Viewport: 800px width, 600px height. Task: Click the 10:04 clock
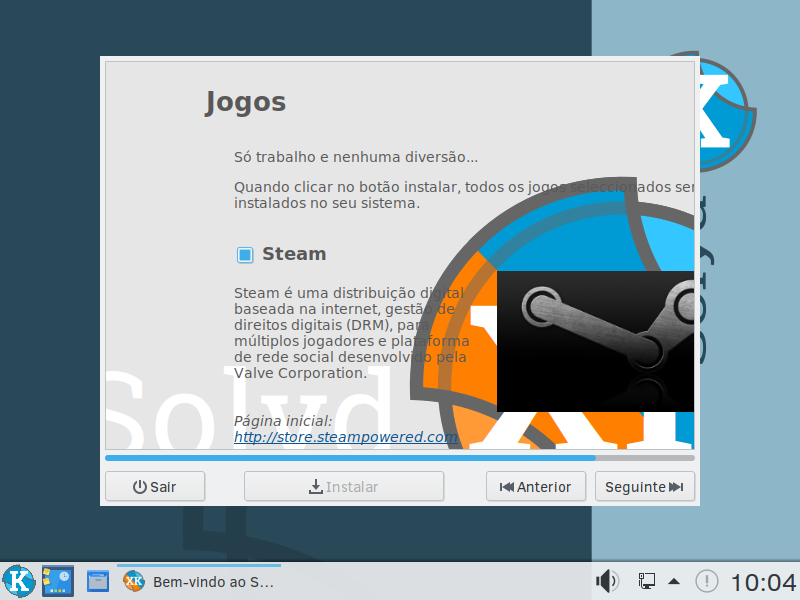tap(763, 583)
